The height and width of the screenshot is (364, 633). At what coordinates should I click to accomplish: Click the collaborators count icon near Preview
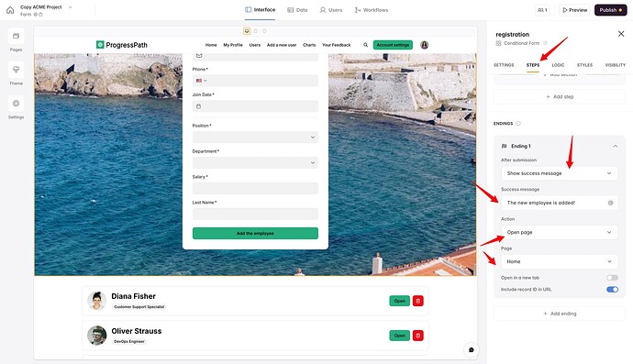pos(542,10)
